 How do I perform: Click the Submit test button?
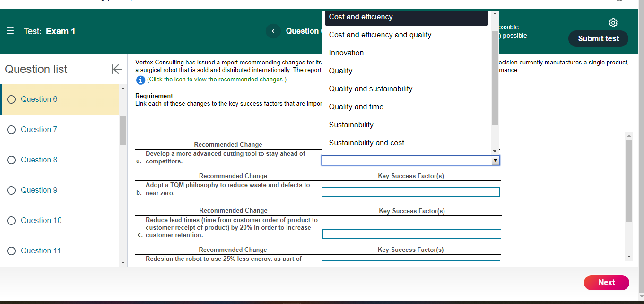(x=598, y=38)
